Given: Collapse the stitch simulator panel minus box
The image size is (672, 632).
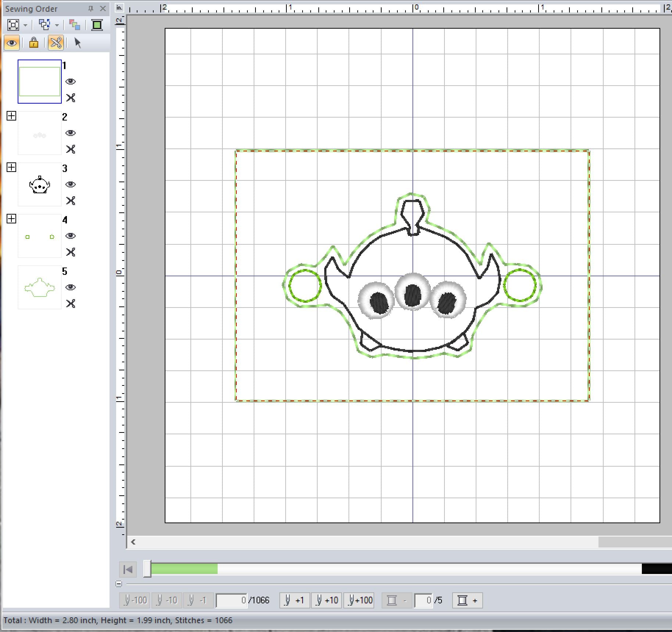Looking at the screenshot, I should [x=118, y=583].
